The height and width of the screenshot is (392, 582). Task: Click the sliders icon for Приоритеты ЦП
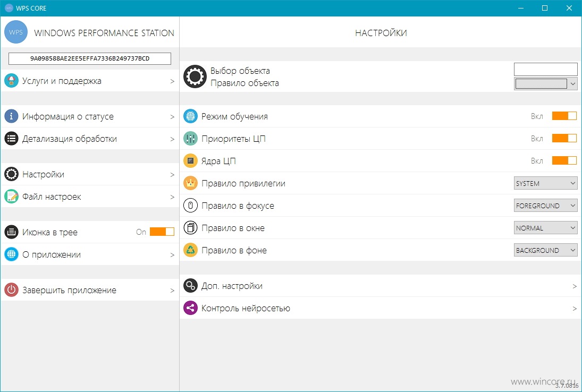(190, 139)
